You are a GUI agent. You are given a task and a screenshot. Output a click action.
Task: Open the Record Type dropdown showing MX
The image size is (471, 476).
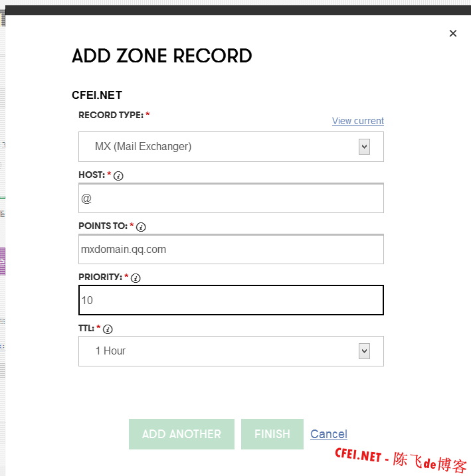tap(219, 147)
